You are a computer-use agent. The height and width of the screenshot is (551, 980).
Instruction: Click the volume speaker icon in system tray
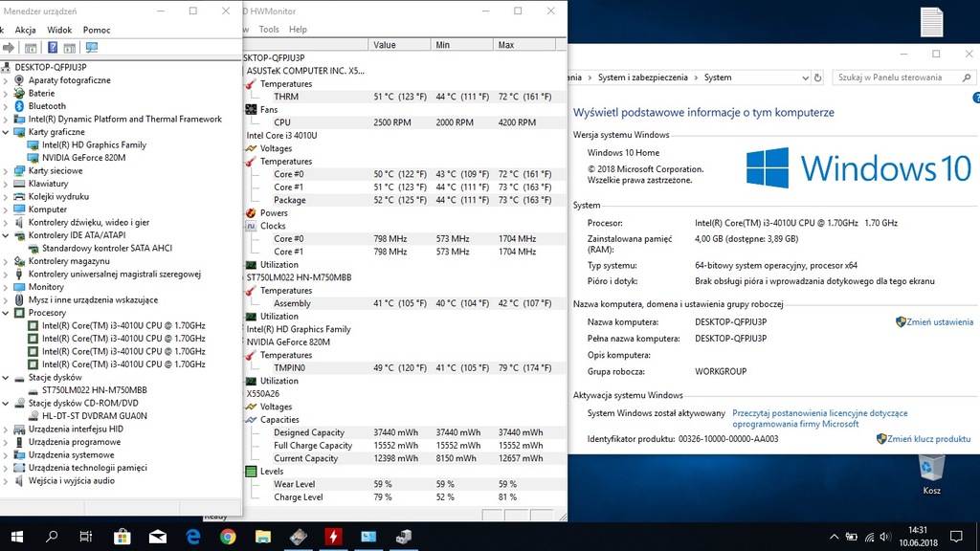(x=885, y=537)
